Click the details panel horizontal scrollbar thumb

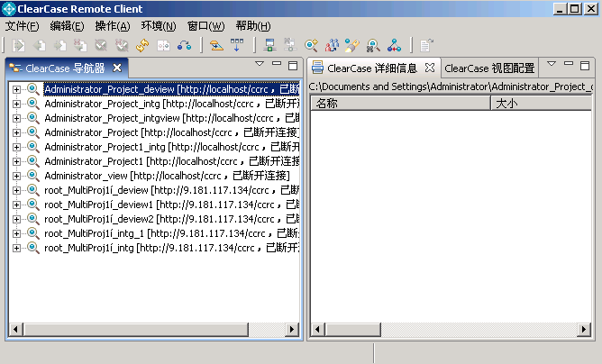pos(353,329)
